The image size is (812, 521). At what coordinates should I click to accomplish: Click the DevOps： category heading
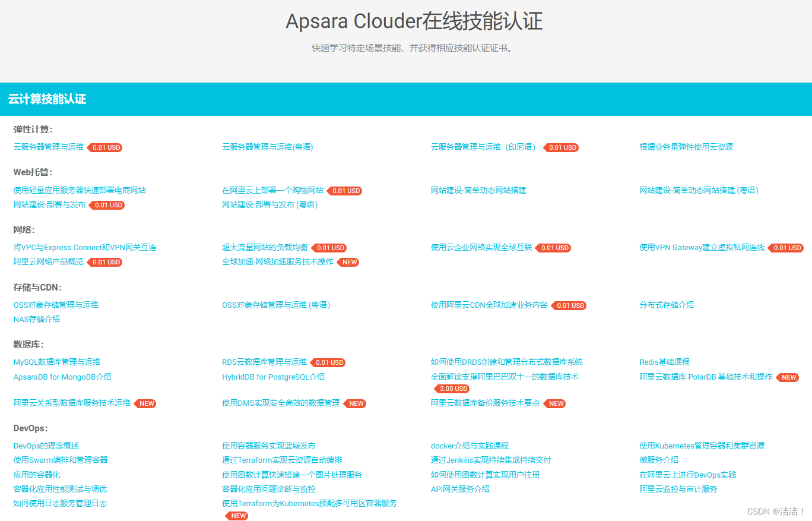pos(31,428)
